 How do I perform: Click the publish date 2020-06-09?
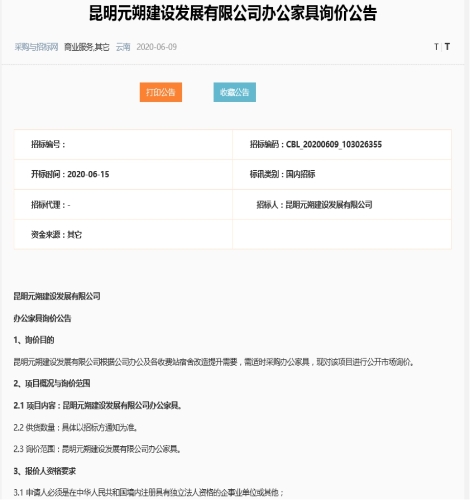click(157, 47)
